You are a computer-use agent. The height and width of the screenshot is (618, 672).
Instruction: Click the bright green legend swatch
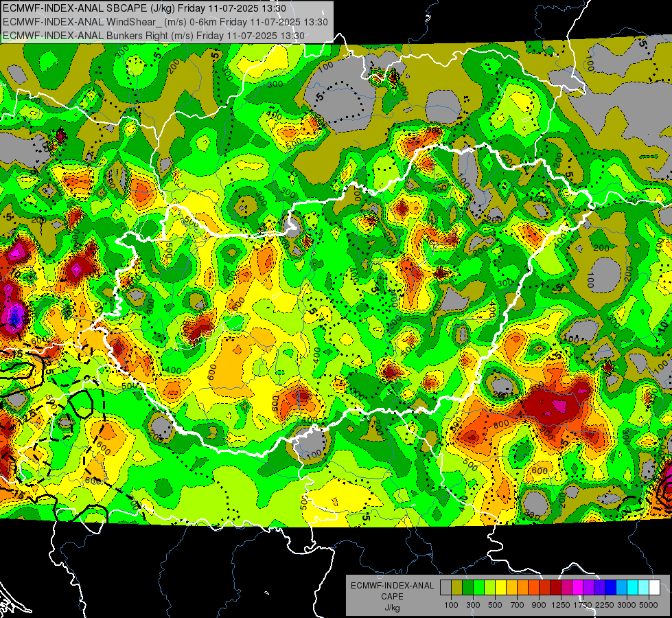click(478, 588)
